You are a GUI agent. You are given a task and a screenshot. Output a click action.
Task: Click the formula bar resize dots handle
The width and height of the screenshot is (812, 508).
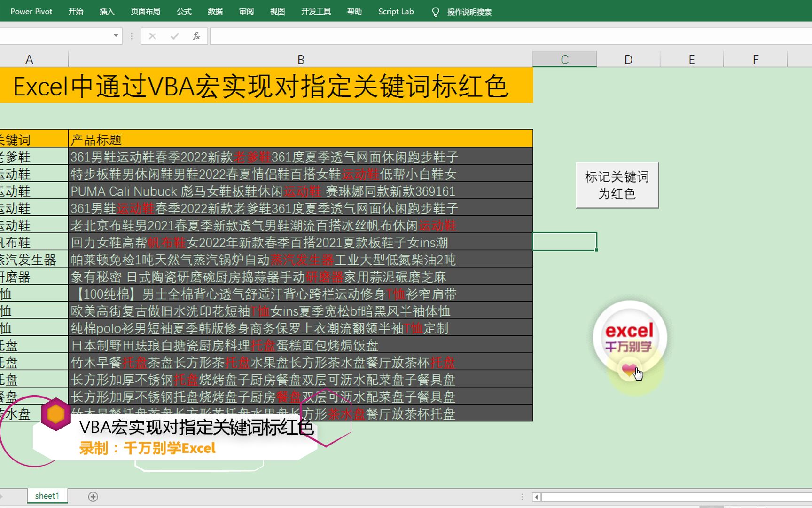pos(132,36)
